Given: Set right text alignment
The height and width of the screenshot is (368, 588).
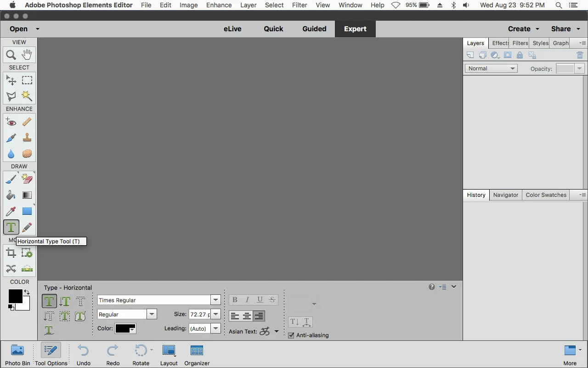Looking at the screenshot, I should [x=259, y=316].
